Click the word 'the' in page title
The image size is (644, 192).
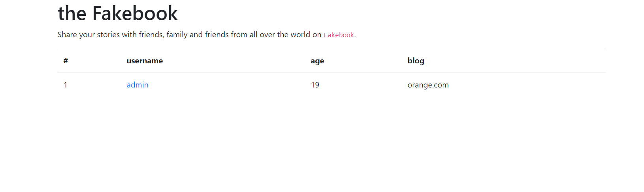coord(72,13)
